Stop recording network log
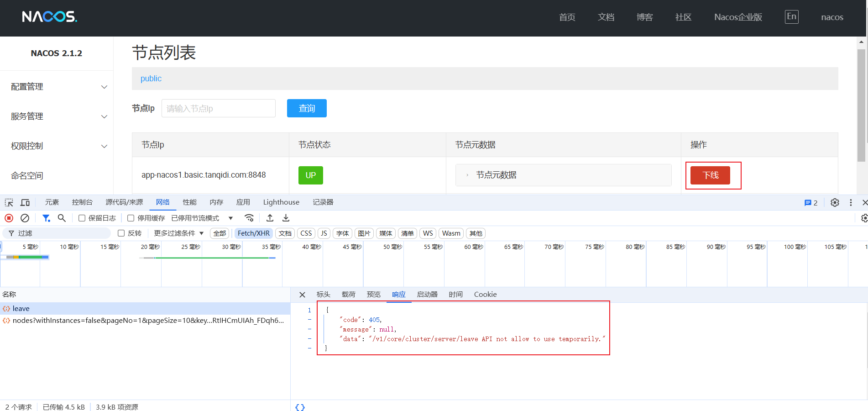 [9, 218]
